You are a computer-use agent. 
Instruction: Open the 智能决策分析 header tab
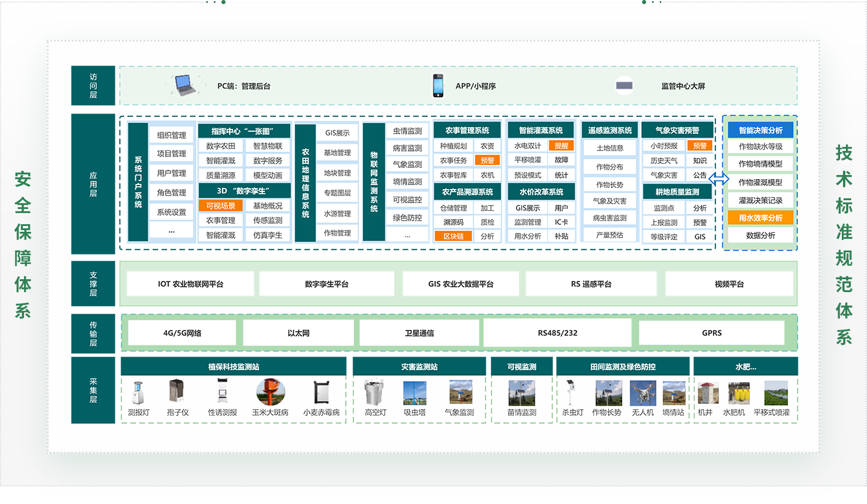tap(760, 130)
